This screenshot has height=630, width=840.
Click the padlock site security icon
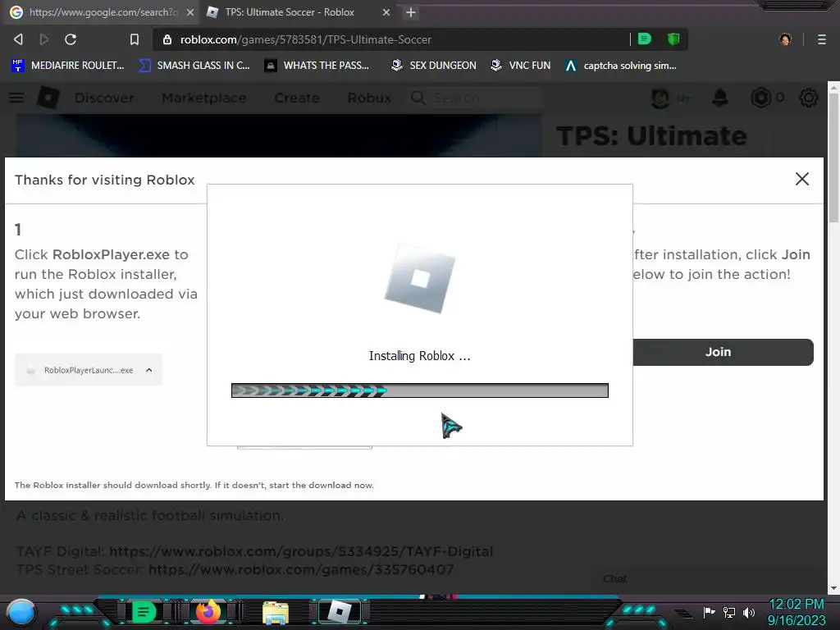click(167, 39)
